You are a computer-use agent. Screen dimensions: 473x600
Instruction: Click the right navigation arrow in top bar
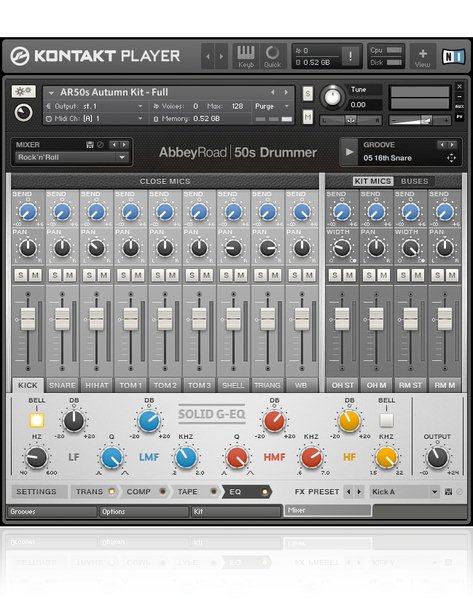[x=221, y=57]
